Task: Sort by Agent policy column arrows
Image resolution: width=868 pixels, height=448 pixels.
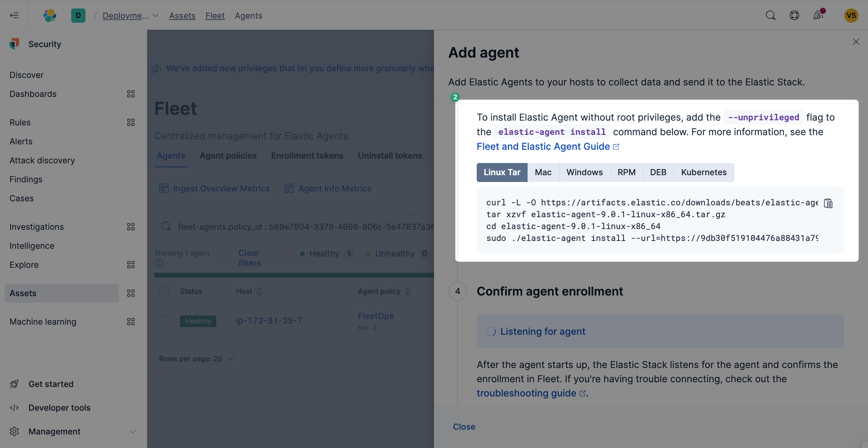Action: coord(408,291)
